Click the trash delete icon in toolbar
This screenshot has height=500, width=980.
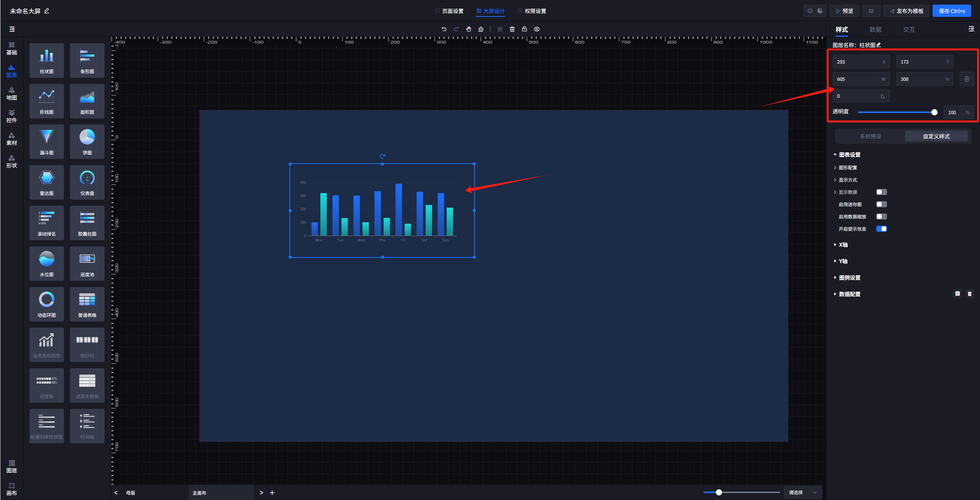point(512,29)
